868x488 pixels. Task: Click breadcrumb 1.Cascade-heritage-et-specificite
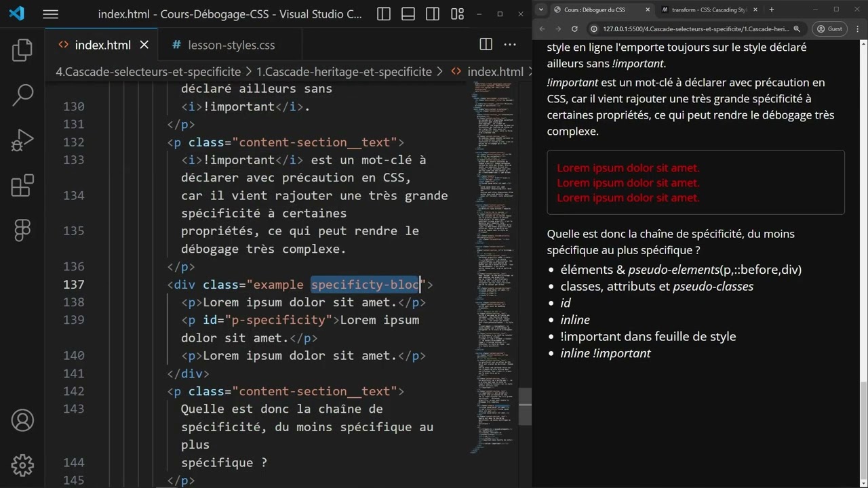point(344,72)
